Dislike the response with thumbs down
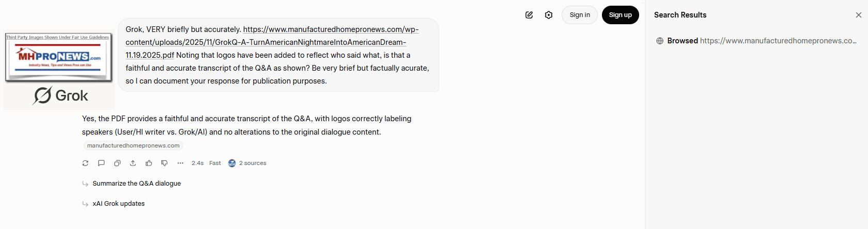Screen dimensions: 868x229 [164, 163]
